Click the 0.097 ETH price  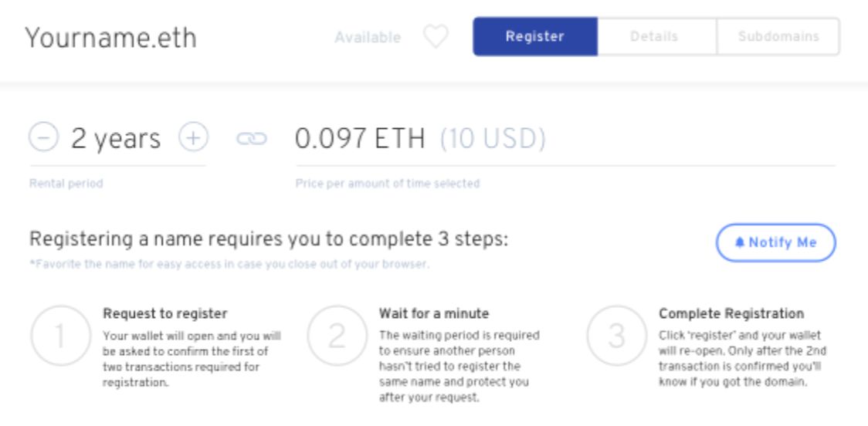pos(360,139)
